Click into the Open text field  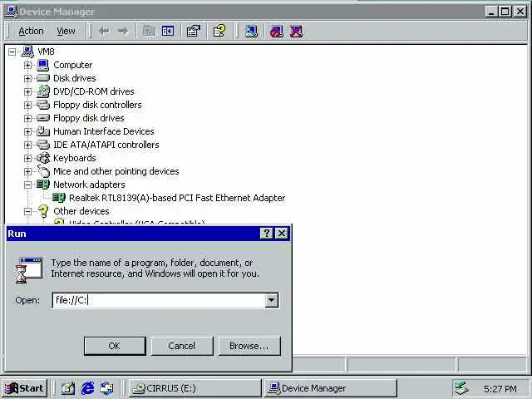tap(159, 300)
